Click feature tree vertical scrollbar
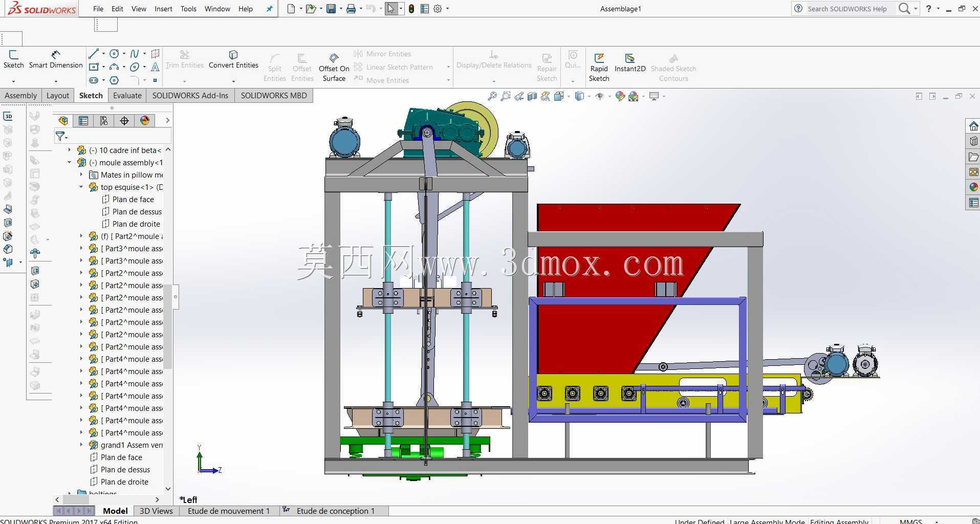This screenshot has width=980, height=524. [168, 325]
